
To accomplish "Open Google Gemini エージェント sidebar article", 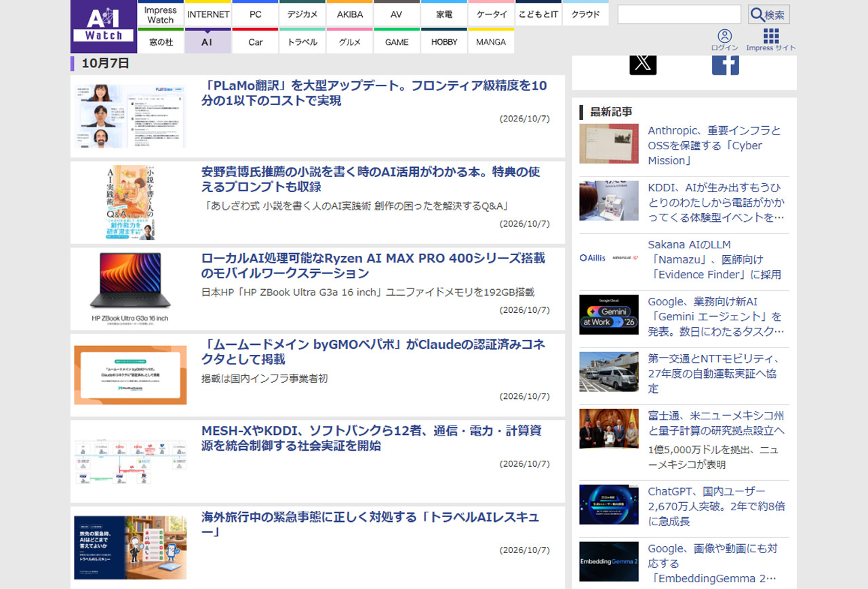I will point(716,316).
